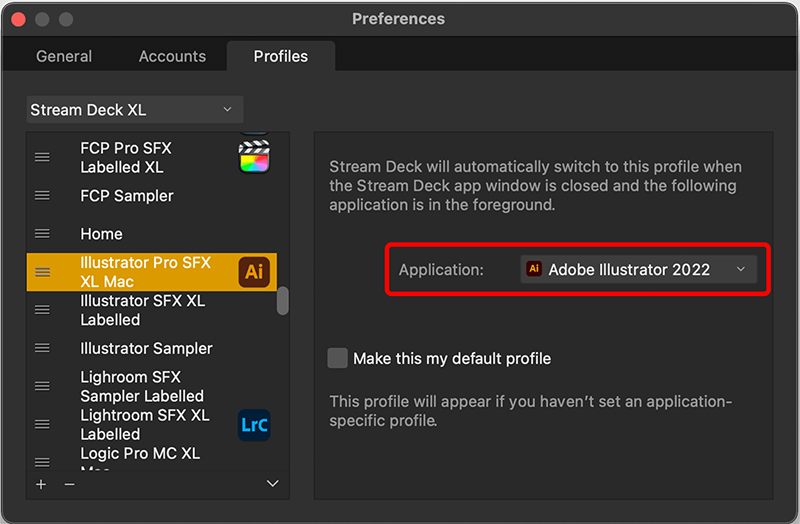This screenshot has height=524, width=800.
Task: Open the Application dropdown for Adobe Illustrator 2022
Action: (638, 269)
